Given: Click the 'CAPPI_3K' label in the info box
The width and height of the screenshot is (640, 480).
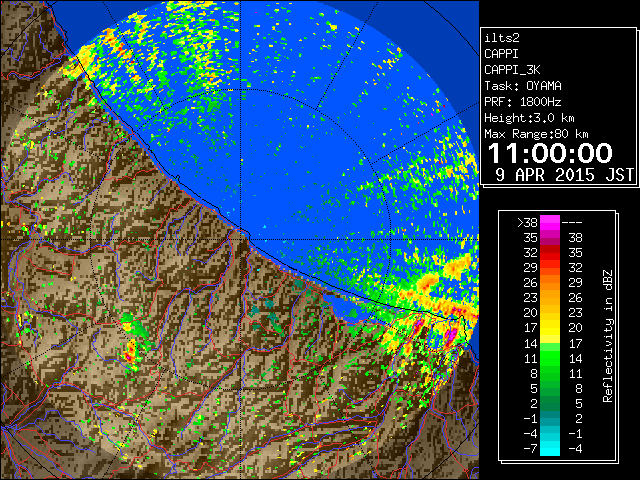Looking at the screenshot, I should coord(512,70).
